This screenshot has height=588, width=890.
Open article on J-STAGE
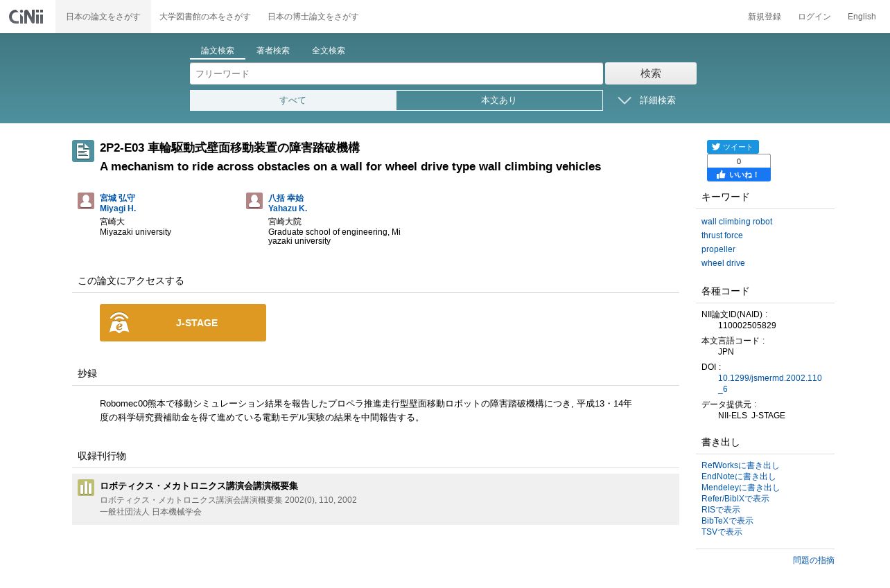[x=183, y=323]
